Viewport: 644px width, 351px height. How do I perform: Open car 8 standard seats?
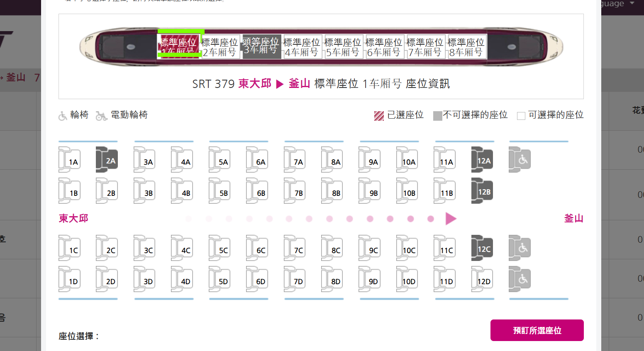point(466,47)
